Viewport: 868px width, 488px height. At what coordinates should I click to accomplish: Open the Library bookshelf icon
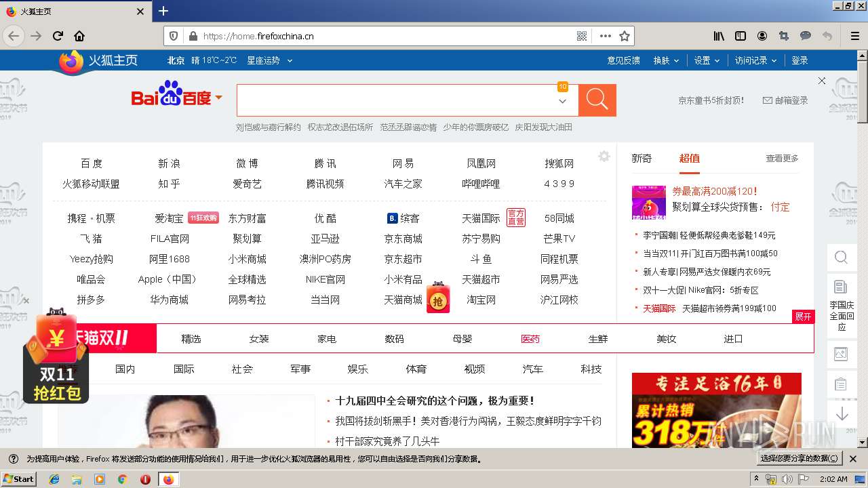pos(719,36)
